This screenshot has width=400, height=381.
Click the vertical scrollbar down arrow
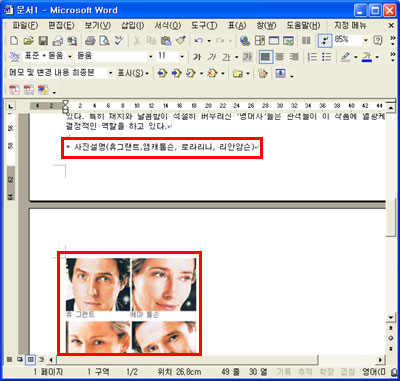(390, 318)
